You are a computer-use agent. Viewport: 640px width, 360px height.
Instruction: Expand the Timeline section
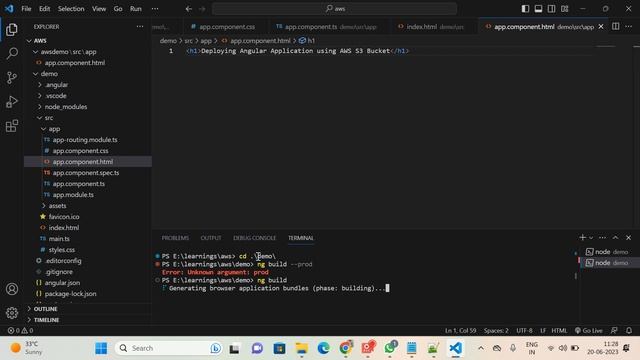point(88,320)
